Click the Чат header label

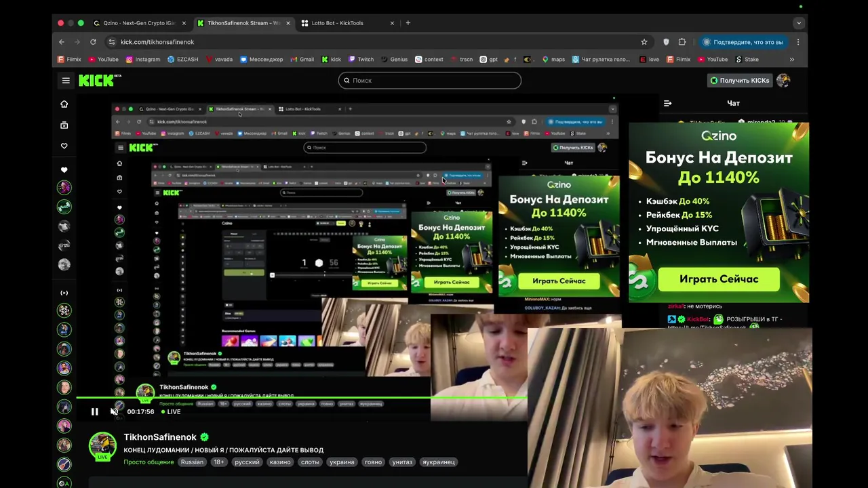point(733,103)
